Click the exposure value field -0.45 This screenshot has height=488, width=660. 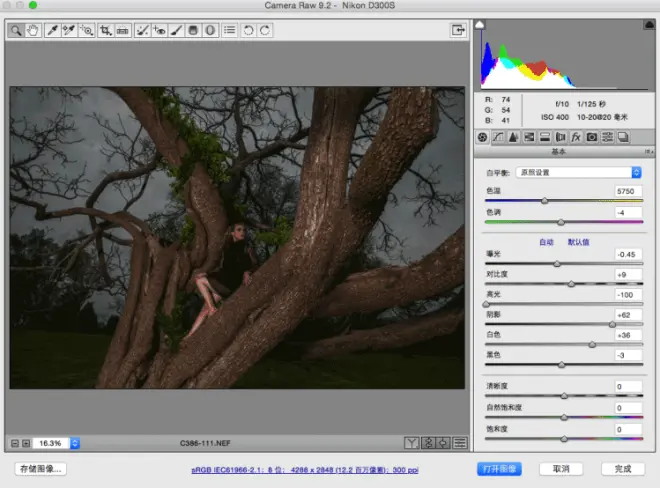[x=628, y=254]
